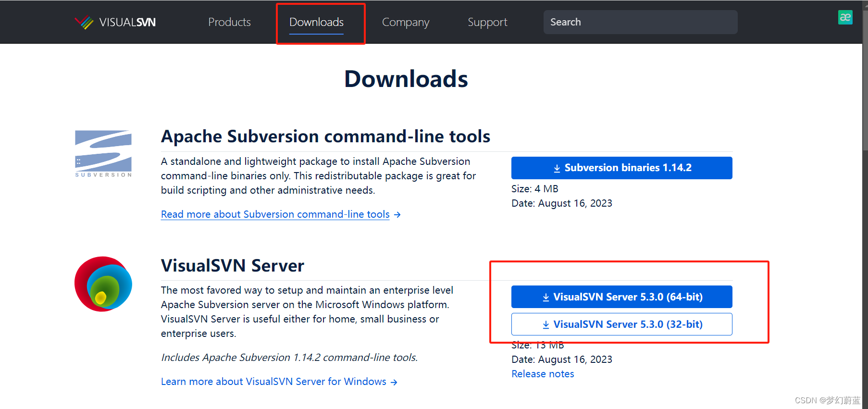View the Release notes link
Viewport: 868px width, 409px height.
point(543,374)
